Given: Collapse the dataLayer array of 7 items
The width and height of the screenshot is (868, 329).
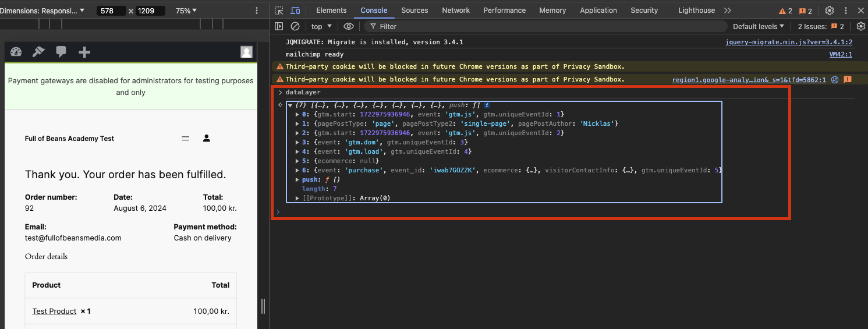Looking at the screenshot, I should click(290, 105).
